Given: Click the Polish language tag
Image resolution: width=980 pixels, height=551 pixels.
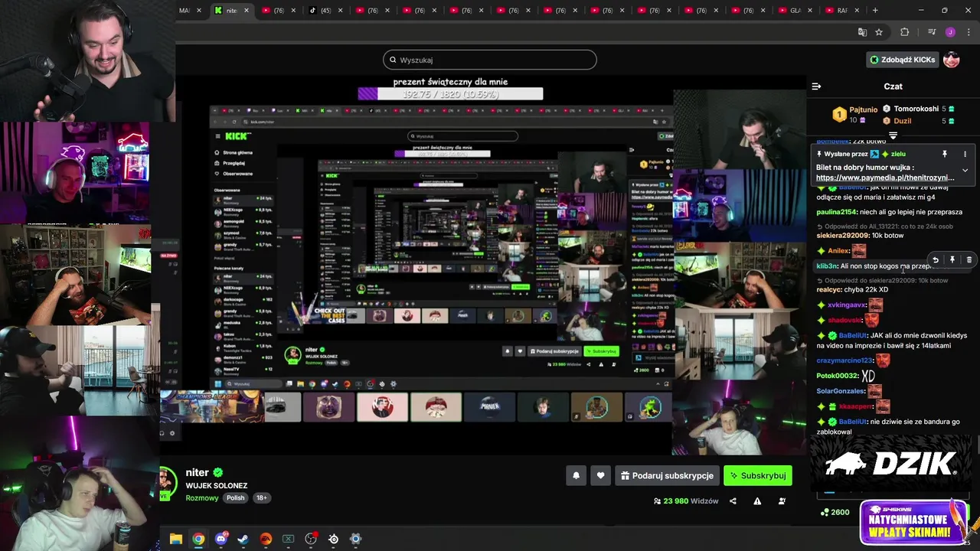Looking at the screenshot, I should 235,497.
